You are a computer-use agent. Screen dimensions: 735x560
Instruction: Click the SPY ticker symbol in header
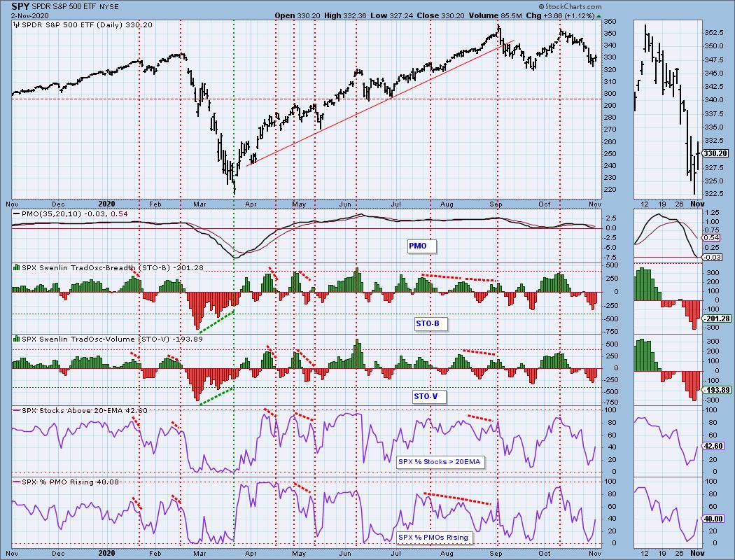[x=21, y=6]
